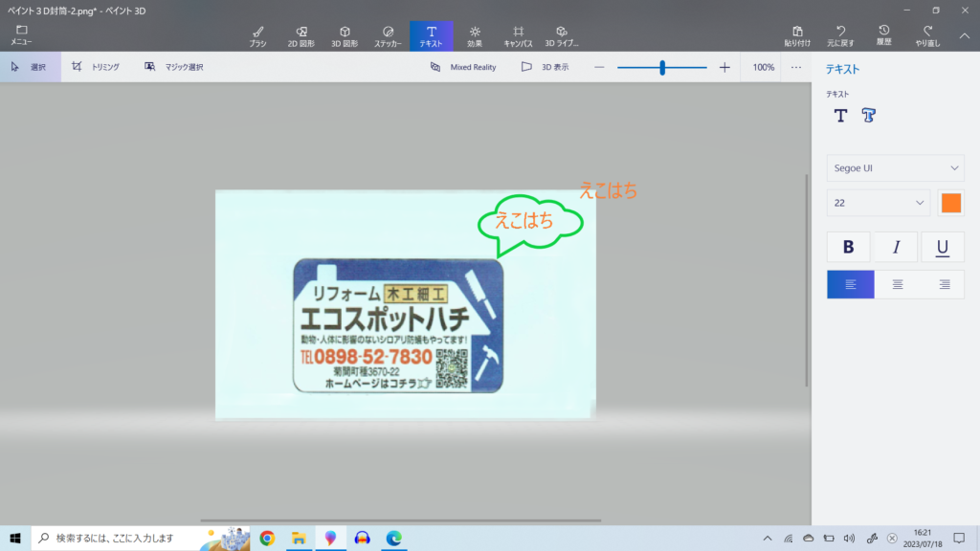Open the three-dots more options menu

click(795, 68)
